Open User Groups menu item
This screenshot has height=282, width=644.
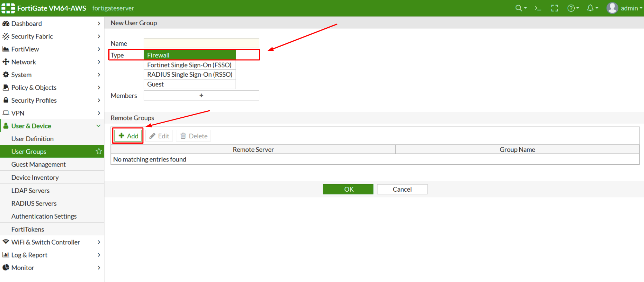[52, 151]
